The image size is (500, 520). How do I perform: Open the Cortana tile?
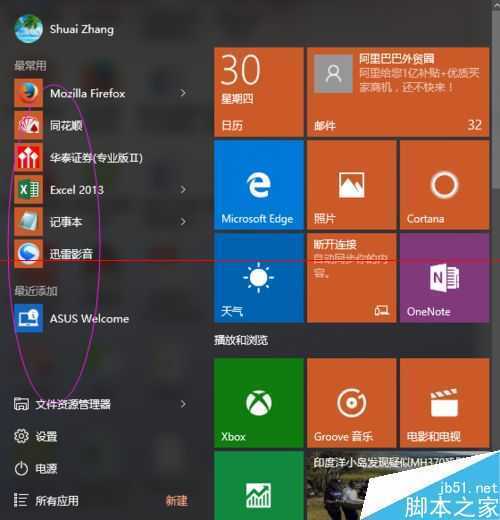pyautogui.click(x=445, y=185)
